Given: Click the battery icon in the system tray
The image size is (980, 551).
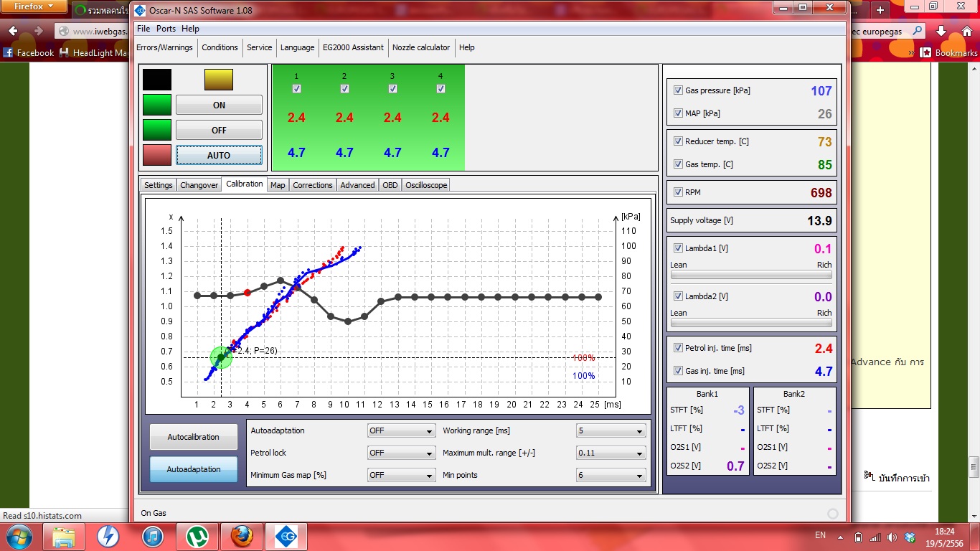Looking at the screenshot, I should pyautogui.click(x=858, y=537).
